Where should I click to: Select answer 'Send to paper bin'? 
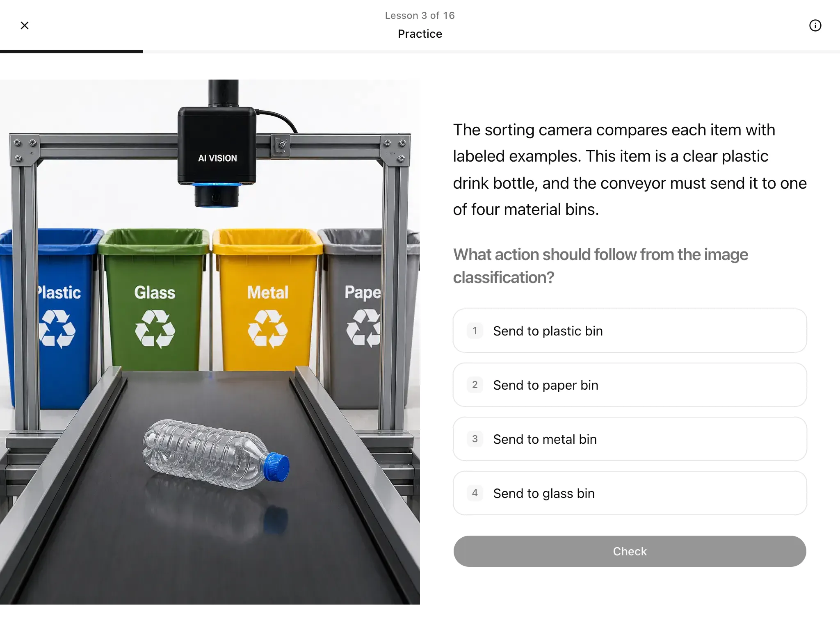630,385
